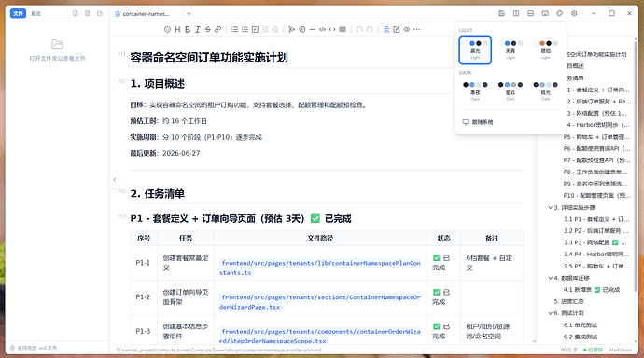The height and width of the screenshot is (358, 644).
Task: Click the green checkbox in the P1 heading
Action: point(315,218)
